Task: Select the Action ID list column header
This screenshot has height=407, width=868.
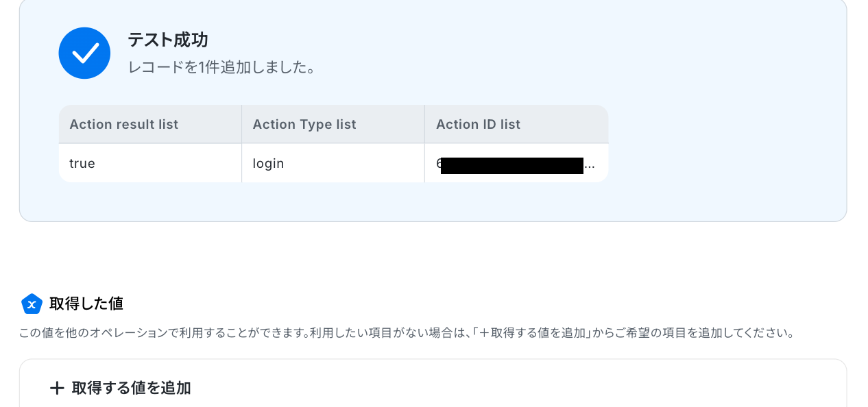Action: [478, 124]
